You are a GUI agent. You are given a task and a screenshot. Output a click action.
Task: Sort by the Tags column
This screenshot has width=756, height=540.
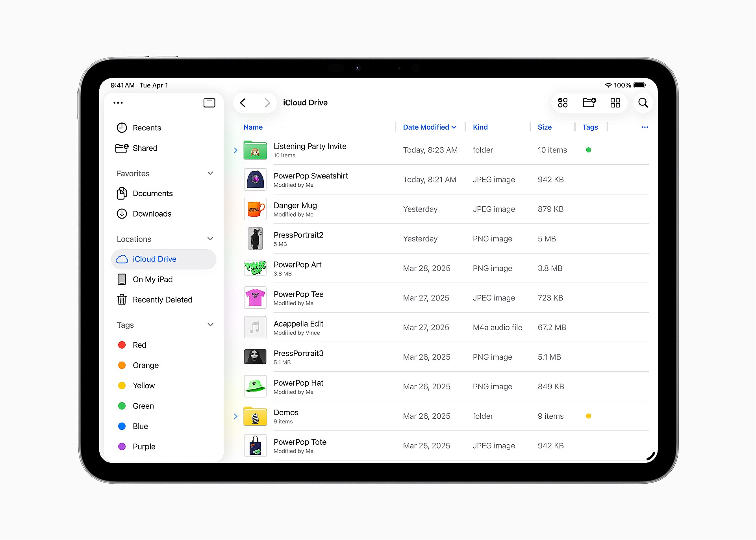(x=590, y=127)
